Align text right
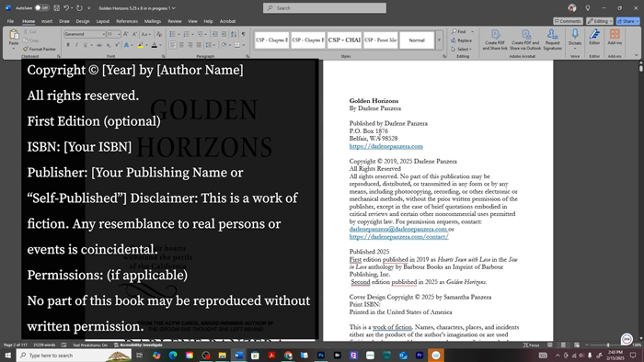This screenshot has width=644, height=362. pyautogui.click(x=190, y=45)
